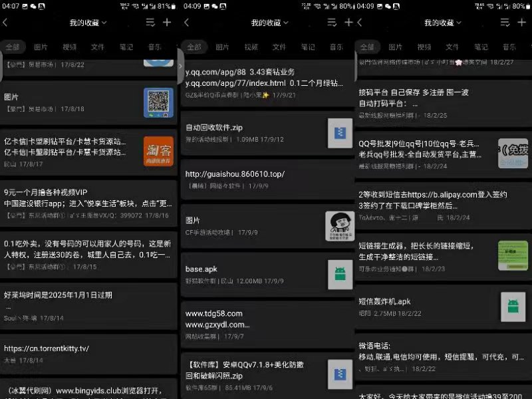Image resolution: width=532 pixels, height=399 pixels.
Task: Tap the back arrow in the leftmost screen
Action: coord(5,23)
